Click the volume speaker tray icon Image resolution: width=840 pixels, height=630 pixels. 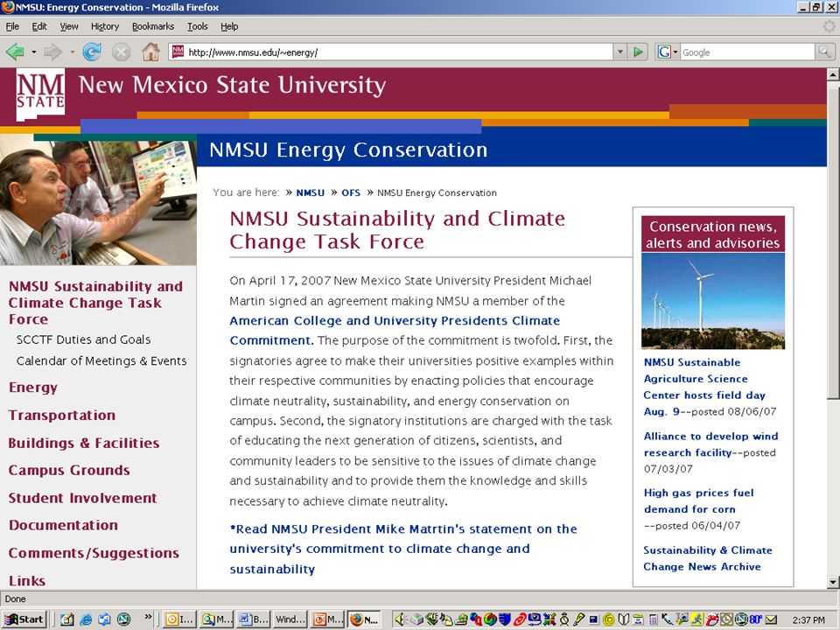[x=400, y=619]
